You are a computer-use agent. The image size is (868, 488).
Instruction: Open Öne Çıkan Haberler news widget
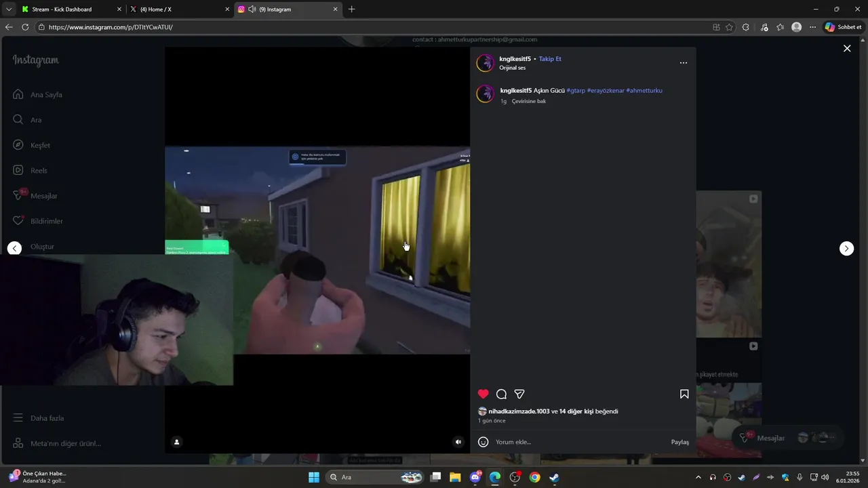pyautogui.click(x=38, y=477)
